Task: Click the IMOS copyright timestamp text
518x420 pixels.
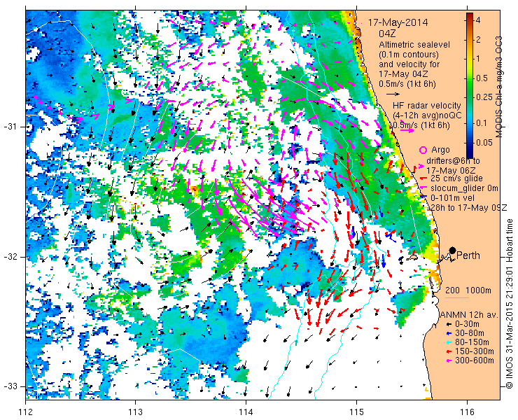Action: coord(509,303)
